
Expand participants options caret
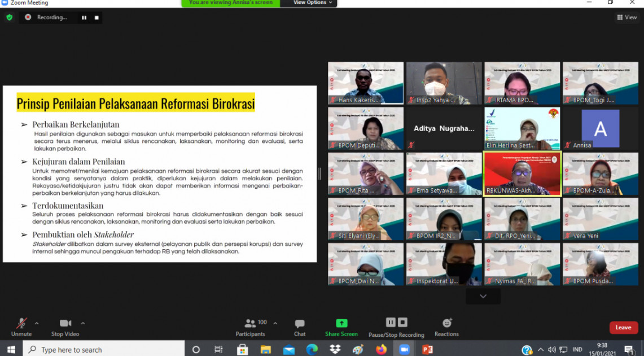275,323
